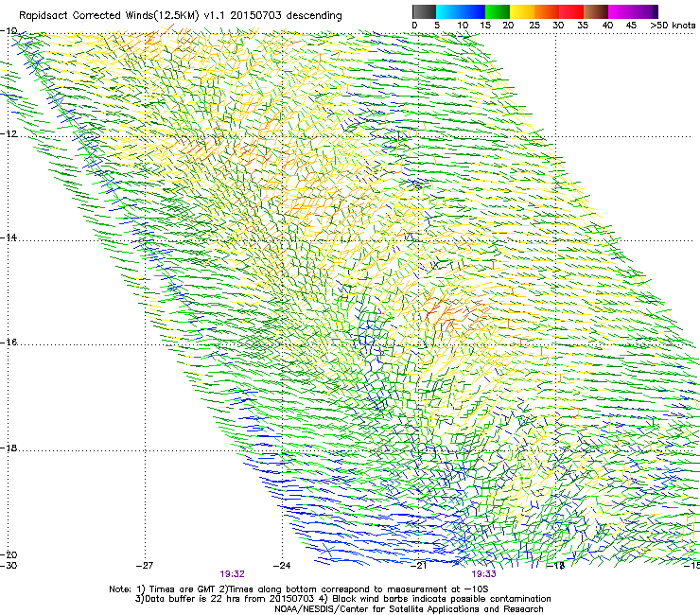Screen dimensions: 700x615
Task: Click the magenta 40–45 knots legend swatch
Action: pos(621,11)
